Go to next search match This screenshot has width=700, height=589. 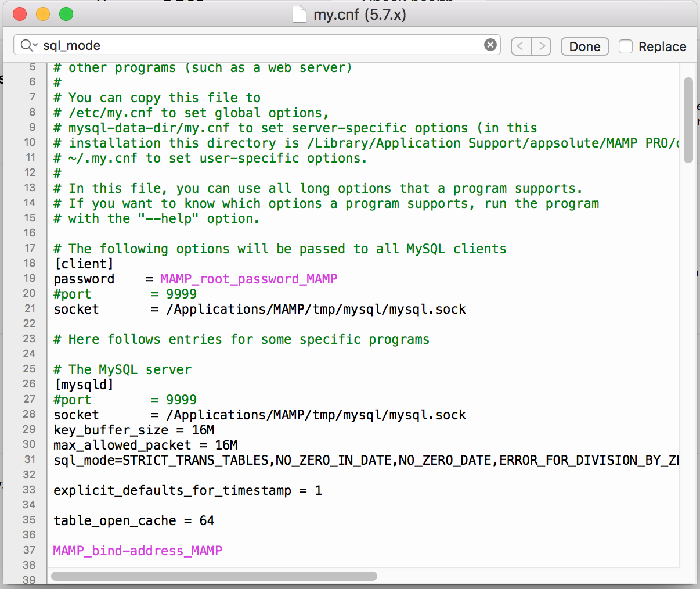(541, 46)
